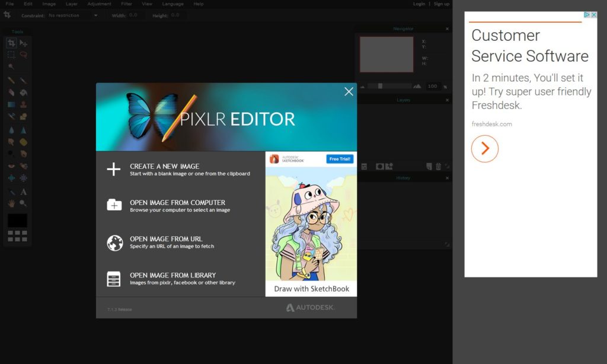Image resolution: width=607 pixels, height=364 pixels.
Task: Click the Navigator preview thumbnail
Action: tap(386, 54)
